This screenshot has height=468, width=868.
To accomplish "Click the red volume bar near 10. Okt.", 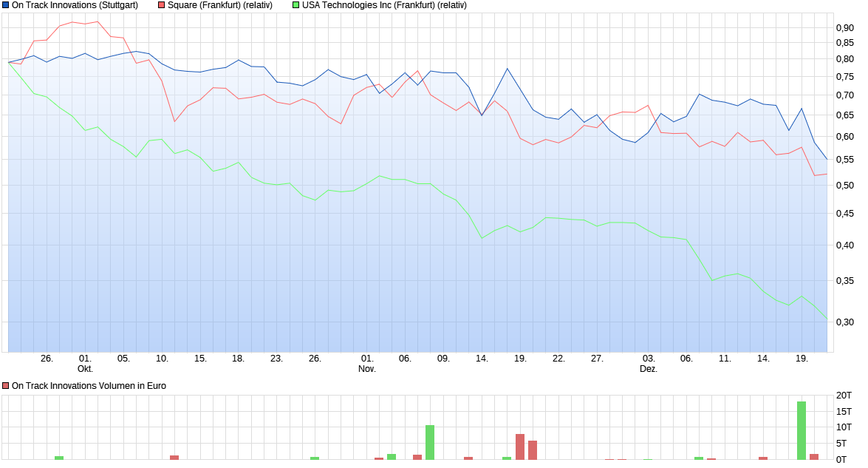I will (x=174, y=458).
